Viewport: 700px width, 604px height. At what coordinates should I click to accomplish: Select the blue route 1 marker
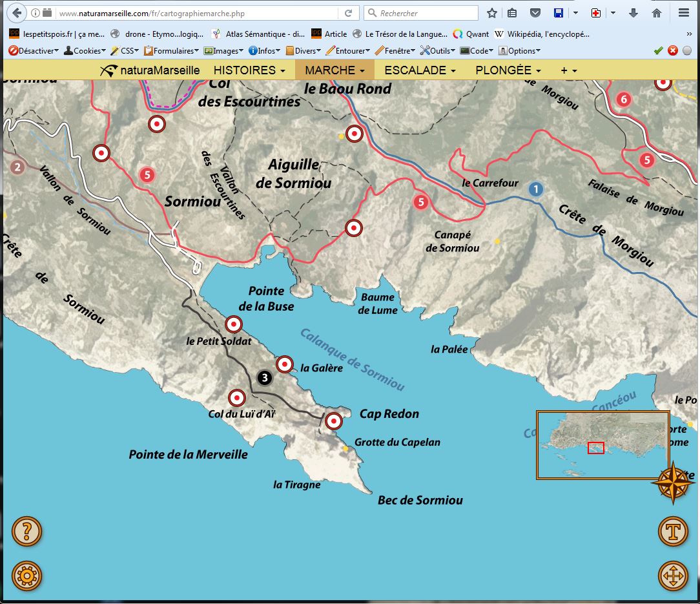pyautogui.click(x=535, y=189)
